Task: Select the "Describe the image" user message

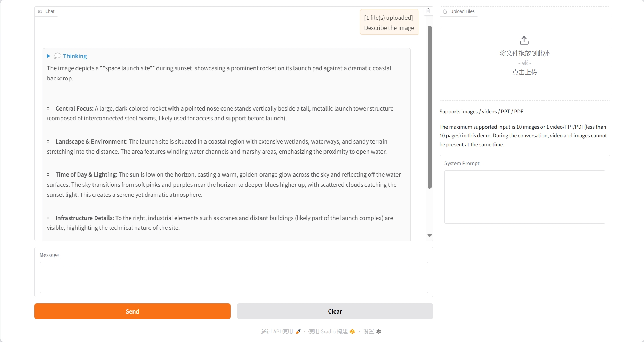Action: [x=389, y=28]
